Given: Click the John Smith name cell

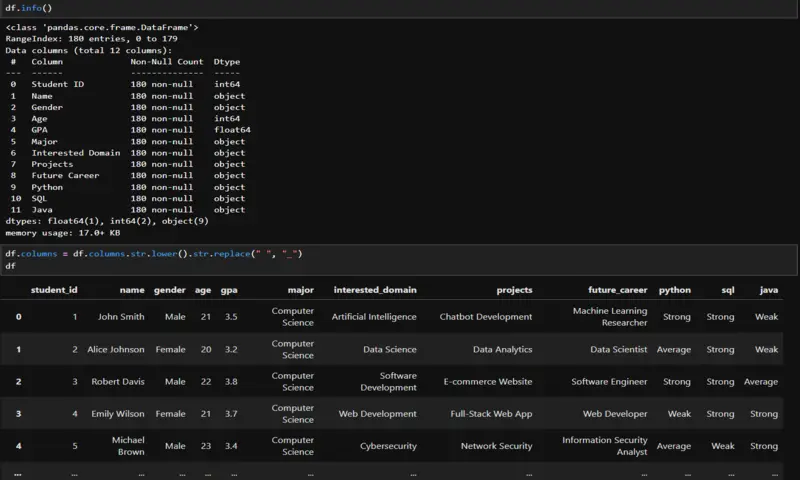Looking at the screenshot, I should pyautogui.click(x=121, y=317).
